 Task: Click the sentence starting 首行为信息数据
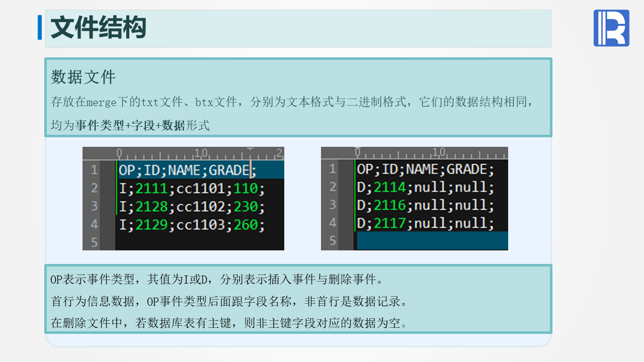tap(229, 302)
